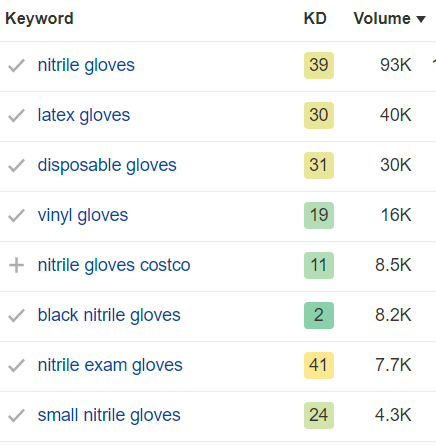This screenshot has height=445, width=436.
Task: Click the checkmark beside small nitrile gloves
Action: coord(16,415)
